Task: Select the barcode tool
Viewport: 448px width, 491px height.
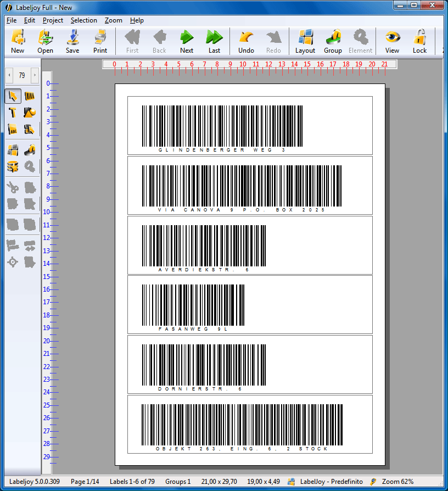Action: (30, 96)
